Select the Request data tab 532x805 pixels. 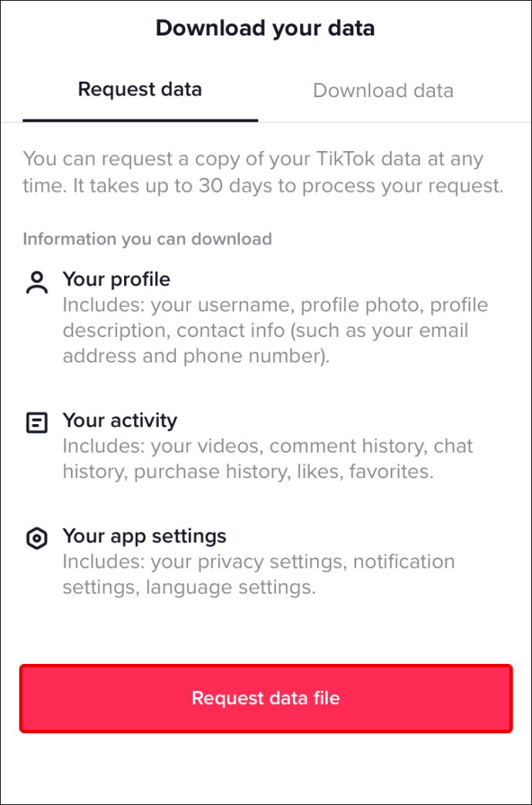140,89
